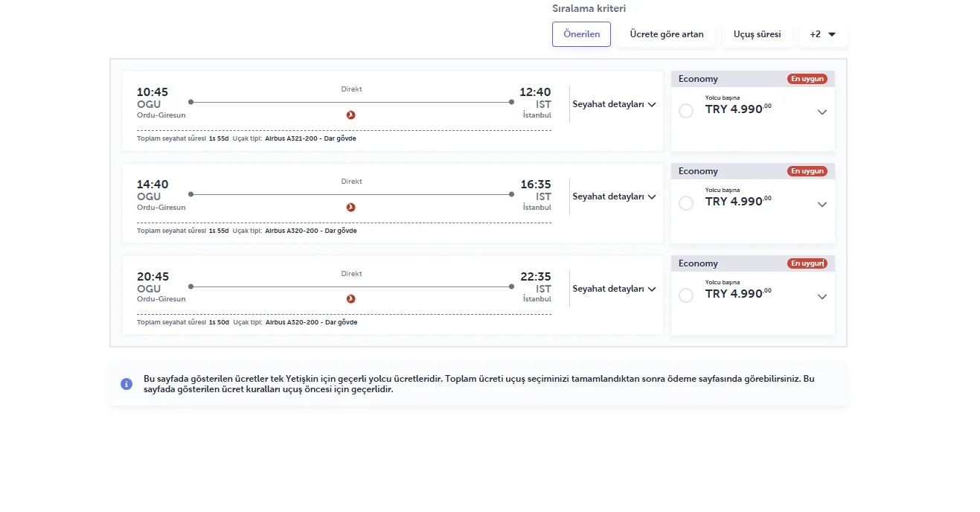The image size is (980, 512).
Task: Expand Economy fare chevron for 20:45 flight
Action: pyautogui.click(x=822, y=297)
